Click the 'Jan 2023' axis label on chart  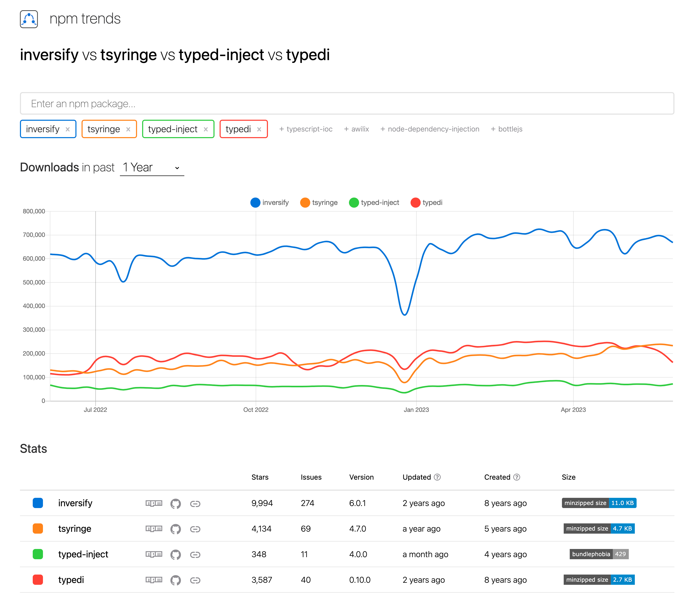click(x=416, y=410)
